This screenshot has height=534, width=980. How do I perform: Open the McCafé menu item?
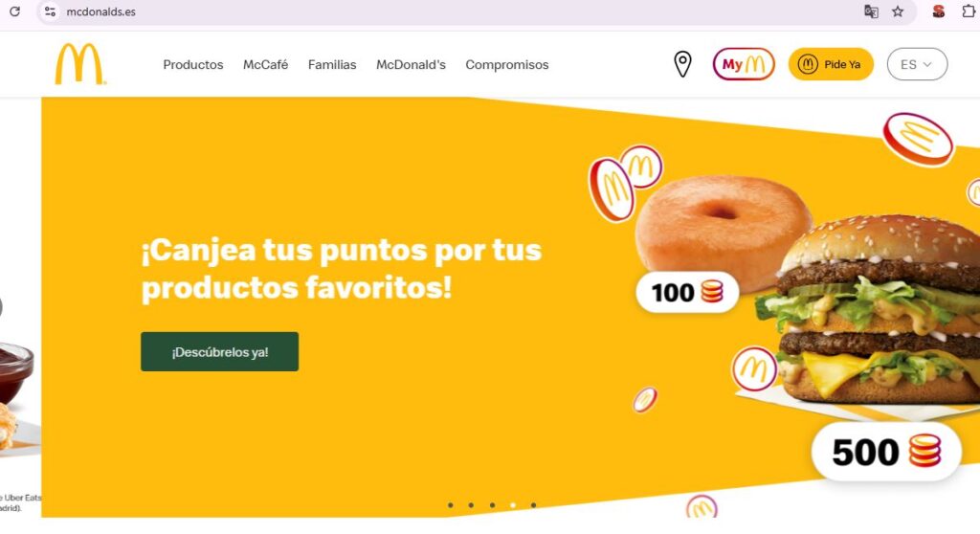266,64
